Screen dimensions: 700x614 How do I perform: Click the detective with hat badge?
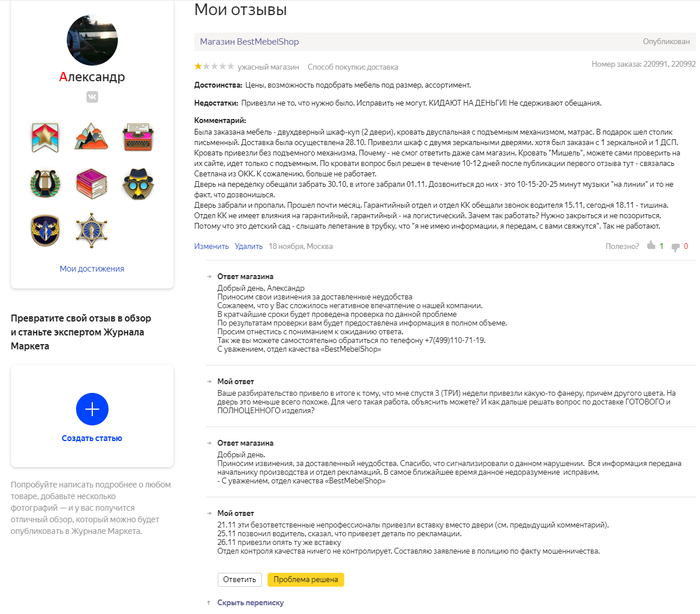pyautogui.click(x=138, y=184)
